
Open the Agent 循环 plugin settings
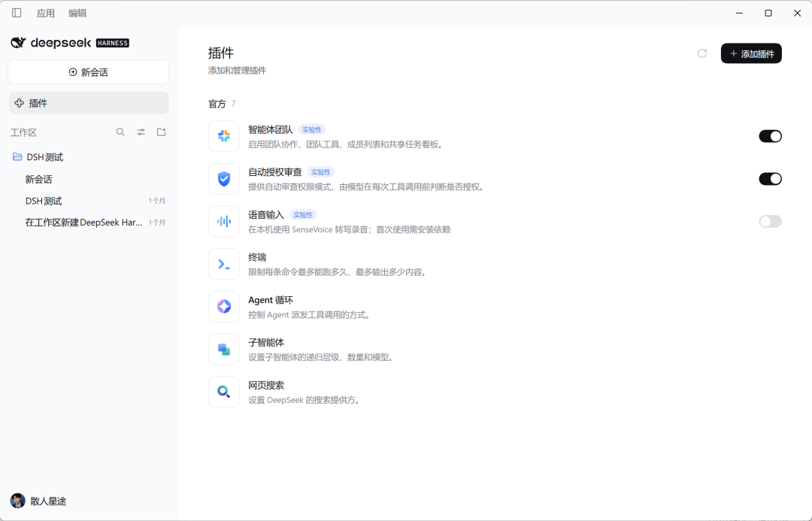(495, 307)
